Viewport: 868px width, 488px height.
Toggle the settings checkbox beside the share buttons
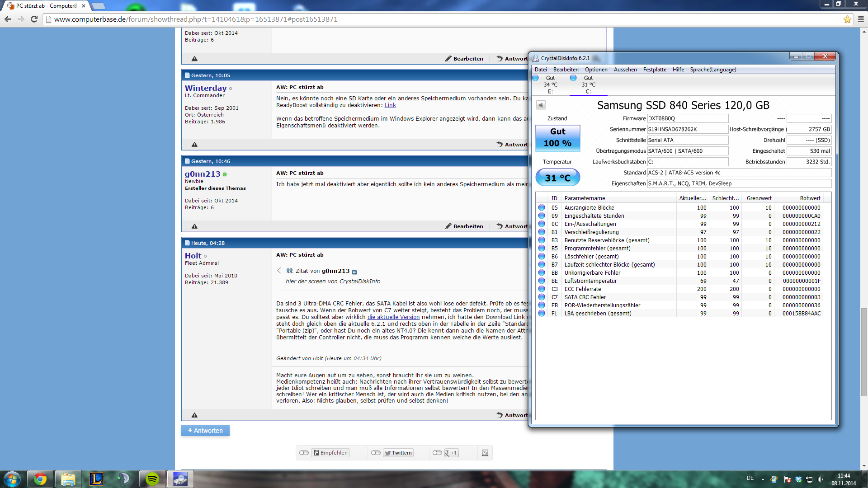485,453
